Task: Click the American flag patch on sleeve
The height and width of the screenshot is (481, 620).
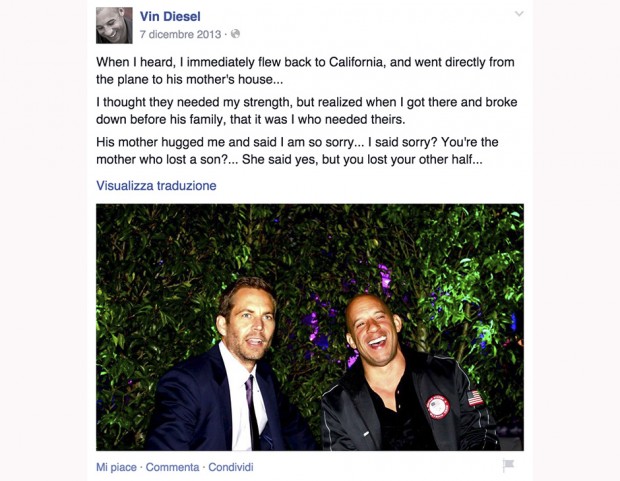Action: [475, 398]
